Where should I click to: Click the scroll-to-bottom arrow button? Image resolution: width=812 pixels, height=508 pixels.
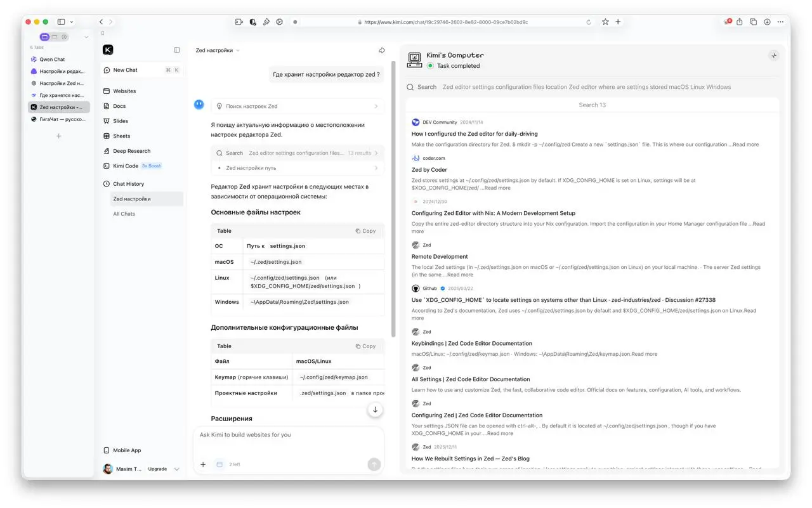click(375, 410)
